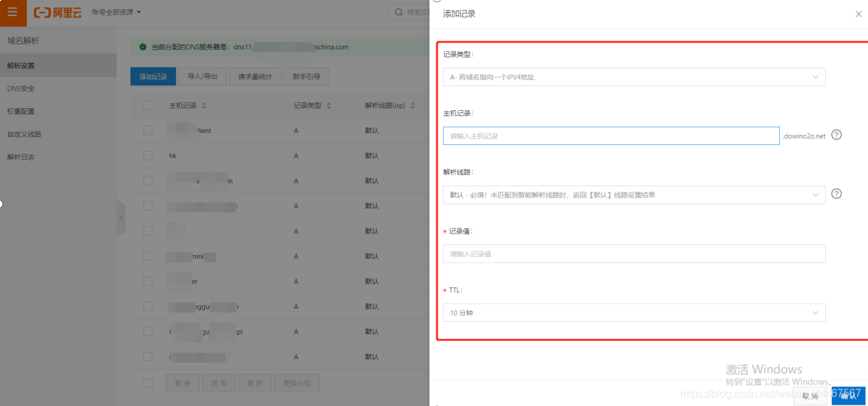Click inside the 记录值 input field

(634, 254)
